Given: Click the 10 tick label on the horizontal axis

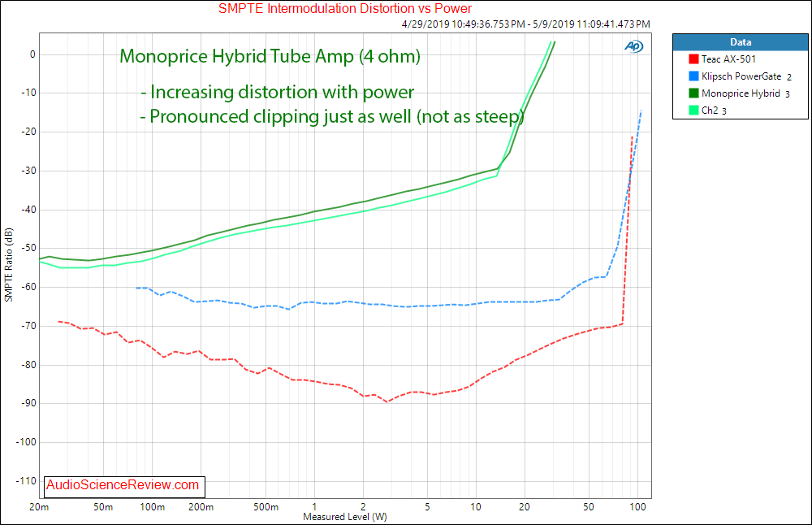Looking at the screenshot, I should pos(476,507).
